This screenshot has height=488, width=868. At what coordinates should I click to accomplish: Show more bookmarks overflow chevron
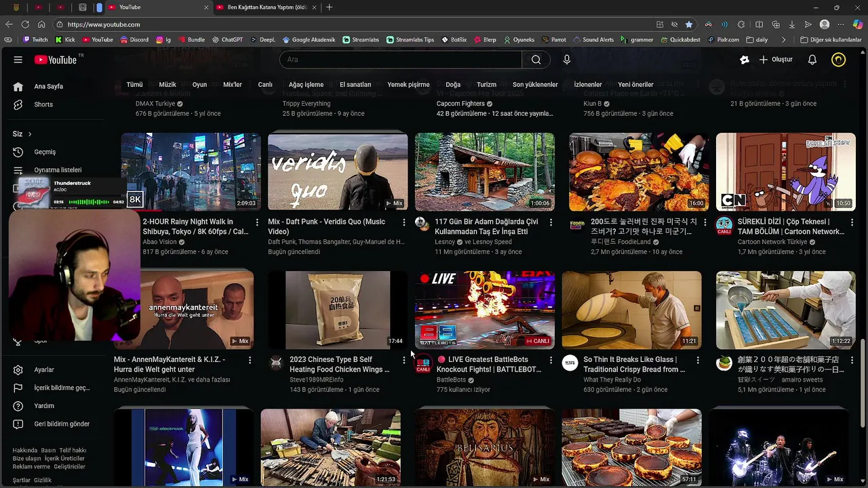coord(783,40)
